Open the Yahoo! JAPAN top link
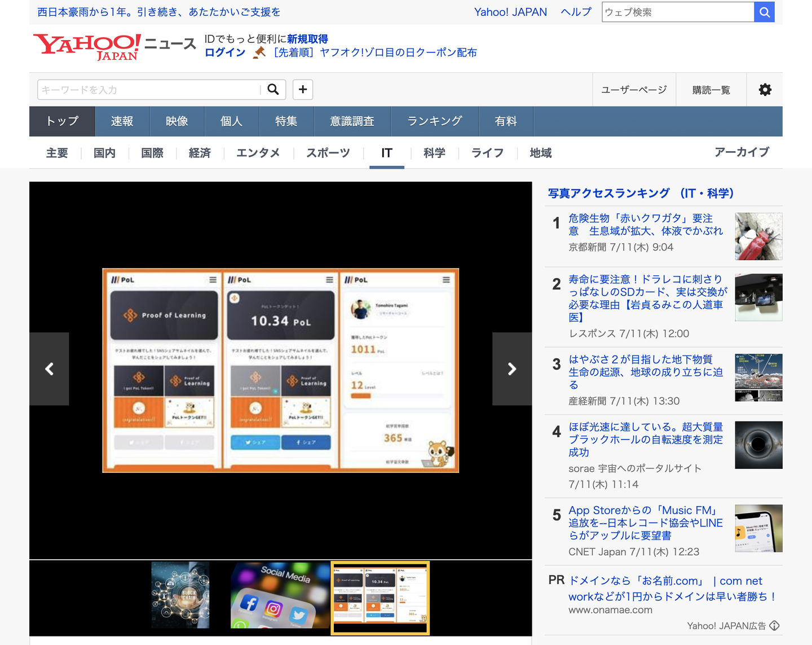The height and width of the screenshot is (645, 812). [x=510, y=12]
